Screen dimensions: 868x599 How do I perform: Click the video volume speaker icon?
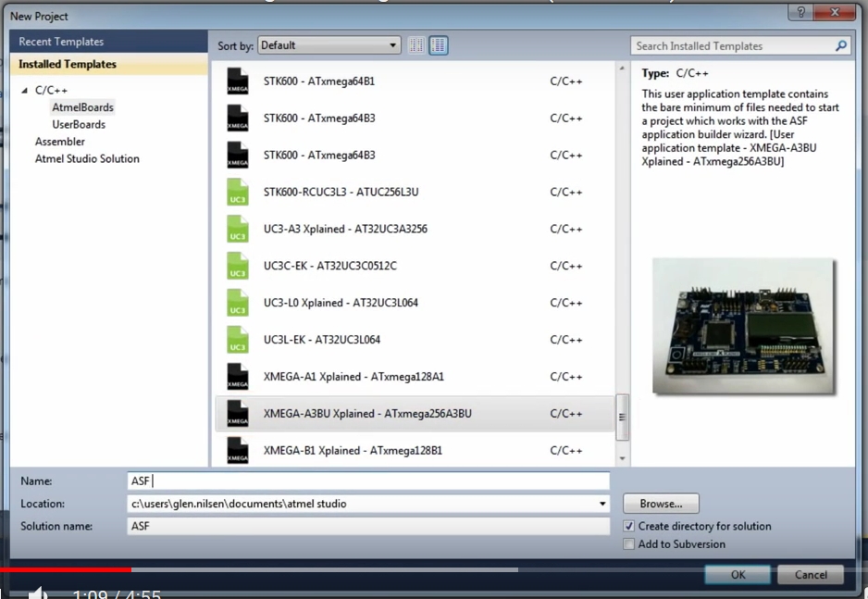pyautogui.click(x=38, y=593)
